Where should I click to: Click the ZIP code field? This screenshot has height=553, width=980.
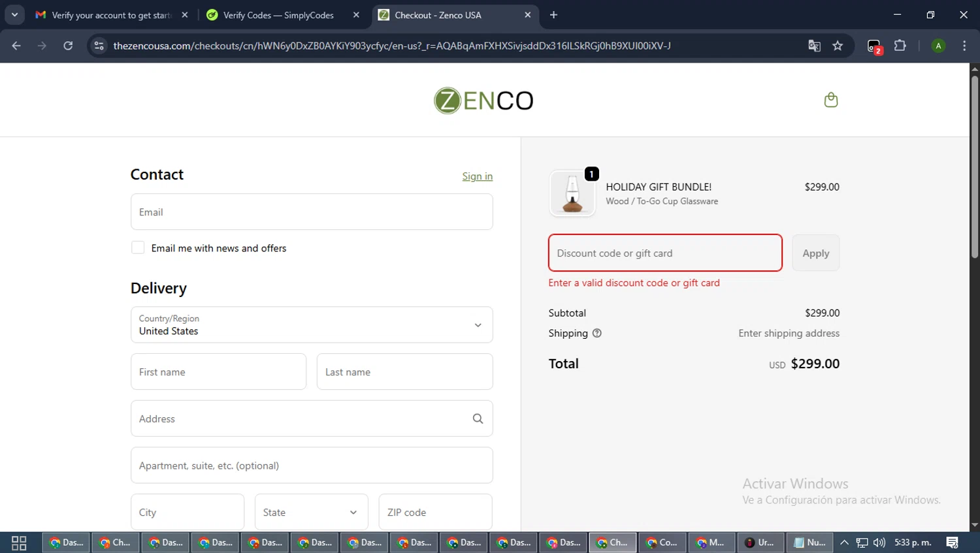[x=435, y=512]
